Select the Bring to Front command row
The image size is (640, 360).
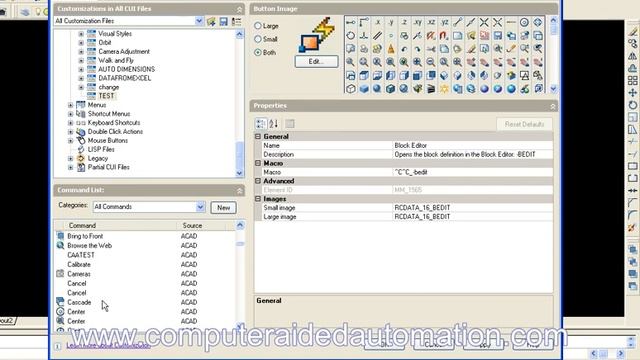click(145, 236)
